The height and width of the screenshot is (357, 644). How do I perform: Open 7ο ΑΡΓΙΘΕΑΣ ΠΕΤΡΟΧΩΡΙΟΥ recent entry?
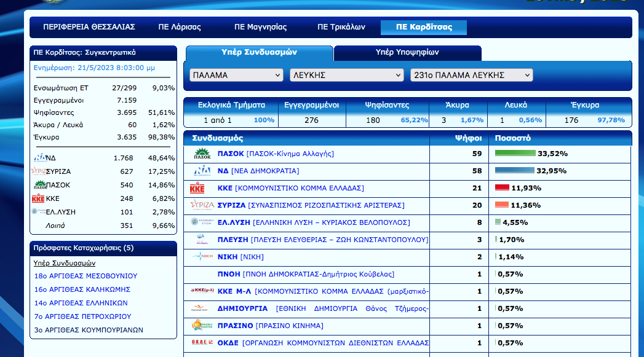click(83, 316)
